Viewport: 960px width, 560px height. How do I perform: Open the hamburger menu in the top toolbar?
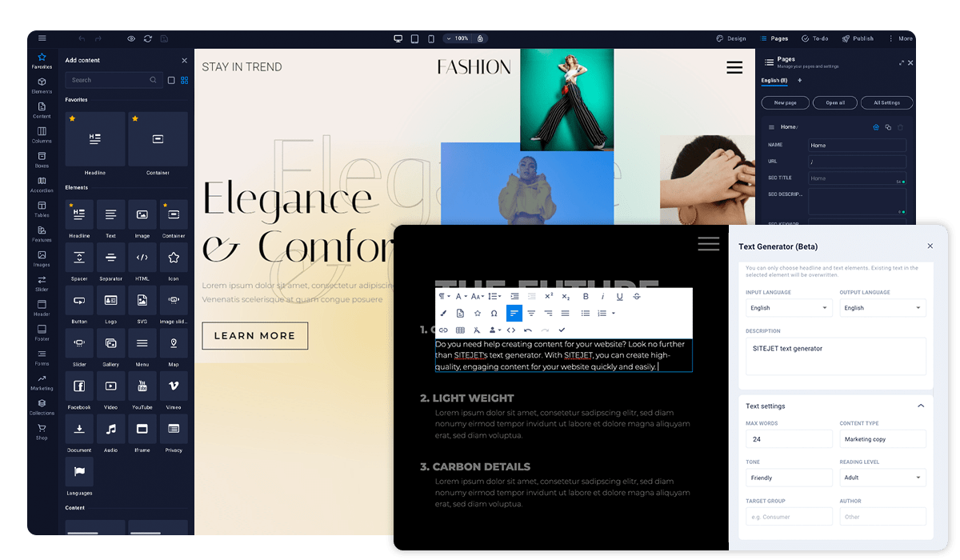click(42, 38)
